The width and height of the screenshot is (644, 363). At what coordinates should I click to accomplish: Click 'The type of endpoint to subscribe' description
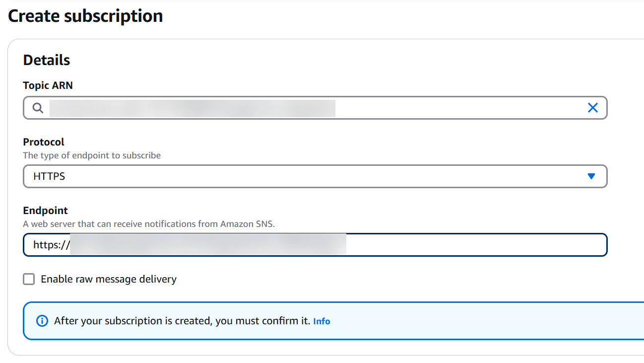92,155
